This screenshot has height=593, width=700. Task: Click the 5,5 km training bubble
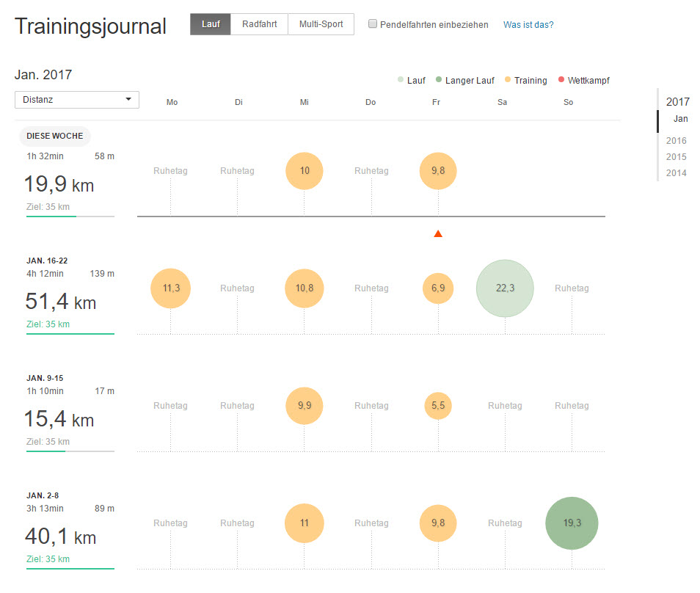[x=438, y=406]
